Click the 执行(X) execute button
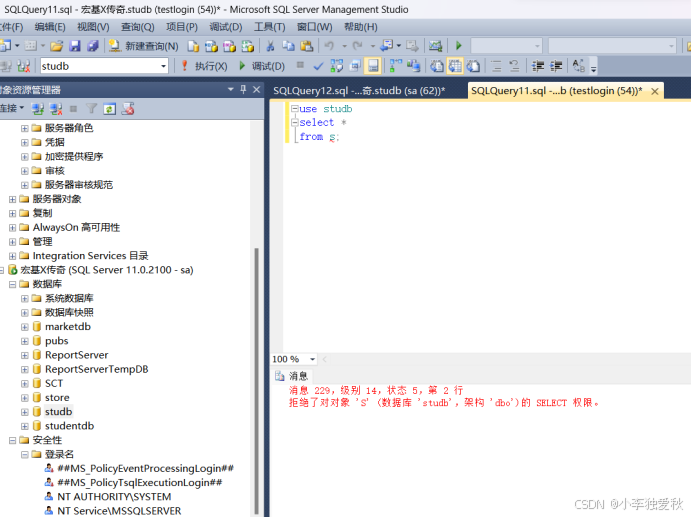The height and width of the screenshot is (518, 692). tap(204, 66)
